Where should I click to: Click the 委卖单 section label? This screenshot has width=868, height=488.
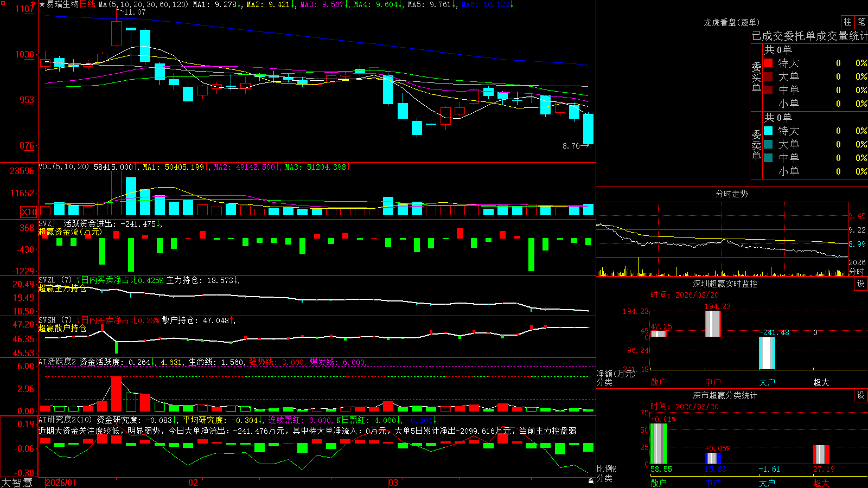coord(756,145)
